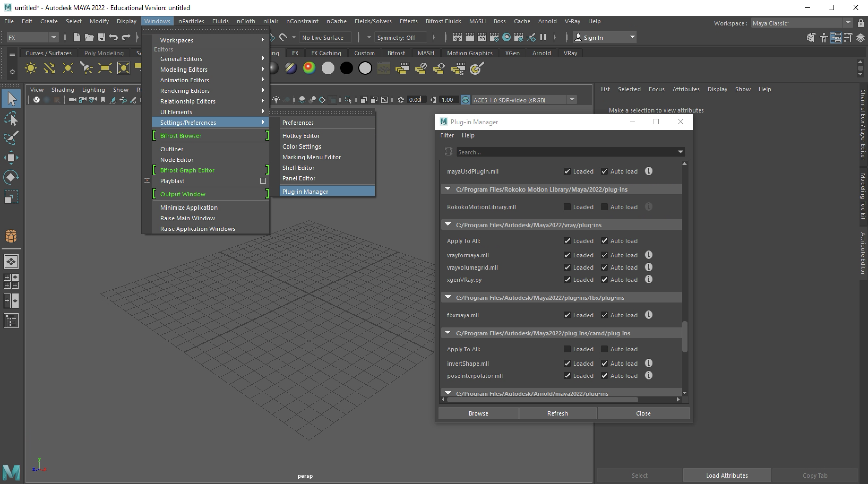Activate the Lasso selection tool
The height and width of the screenshot is (484, 868).
click(11, 119)
